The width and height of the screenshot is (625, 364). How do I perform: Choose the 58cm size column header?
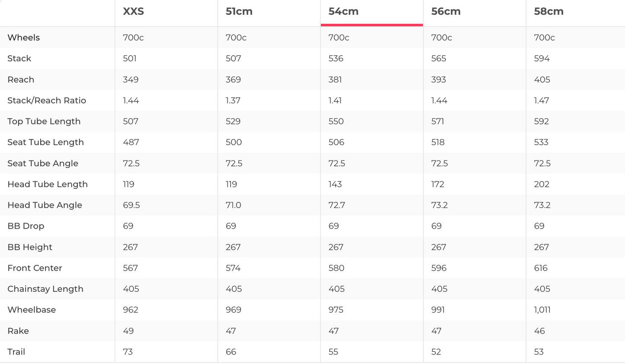548,12
